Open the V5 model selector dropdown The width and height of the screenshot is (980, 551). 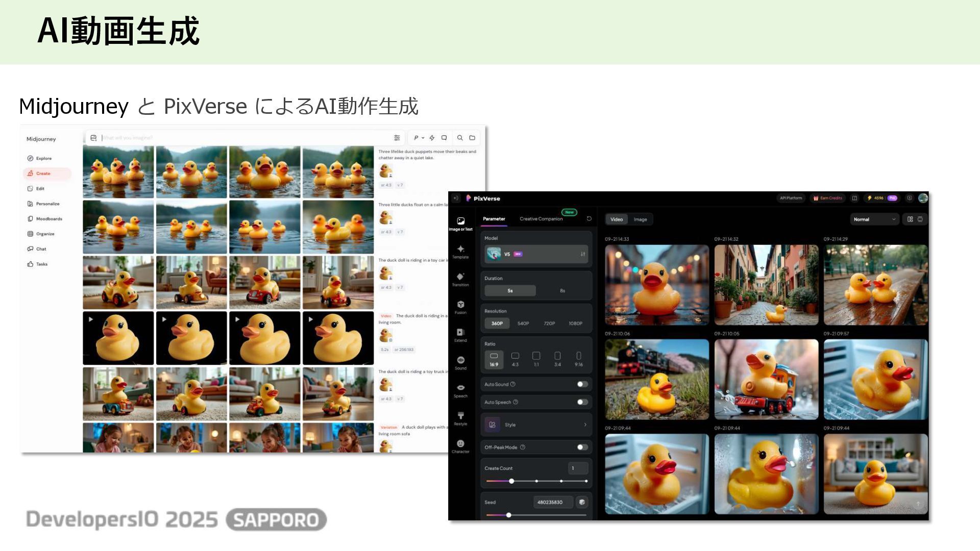[x=536, y=254]
